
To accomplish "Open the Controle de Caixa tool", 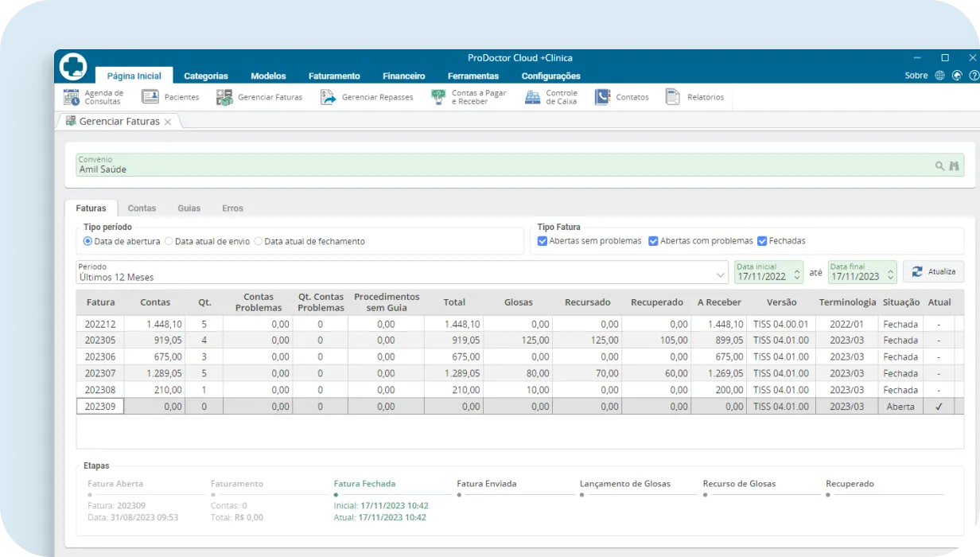I will pos(551,96).
